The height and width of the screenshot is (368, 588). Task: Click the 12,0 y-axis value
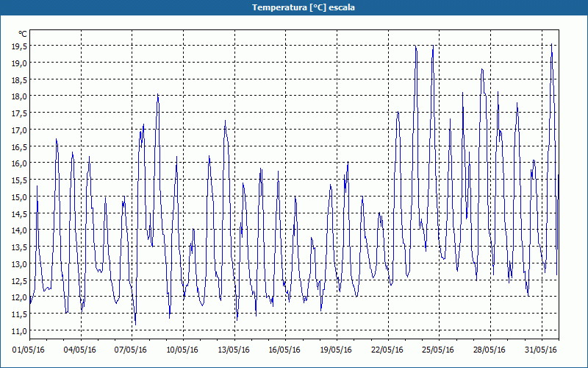click(x=19, y=297)
